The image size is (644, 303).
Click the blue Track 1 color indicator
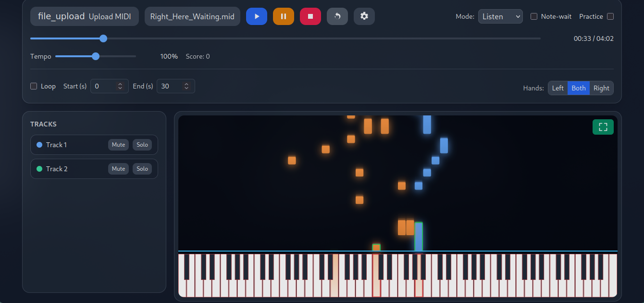(x=39, y=144)
